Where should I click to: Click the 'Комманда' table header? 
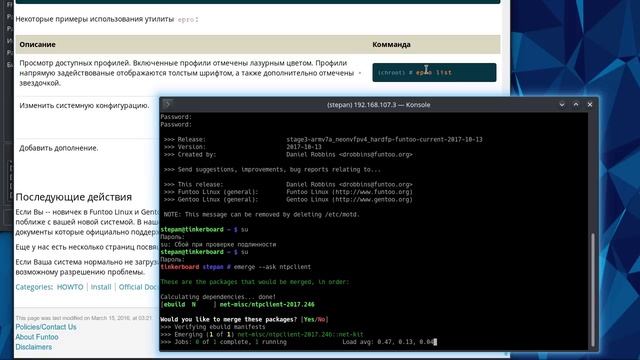pyautogui.click(x=391, y=44)
